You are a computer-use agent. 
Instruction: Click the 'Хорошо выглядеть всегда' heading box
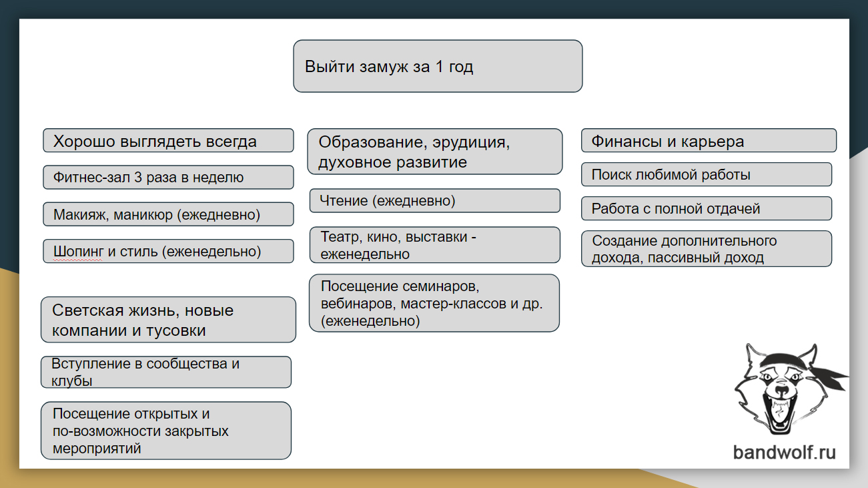(x=168, y=141)
